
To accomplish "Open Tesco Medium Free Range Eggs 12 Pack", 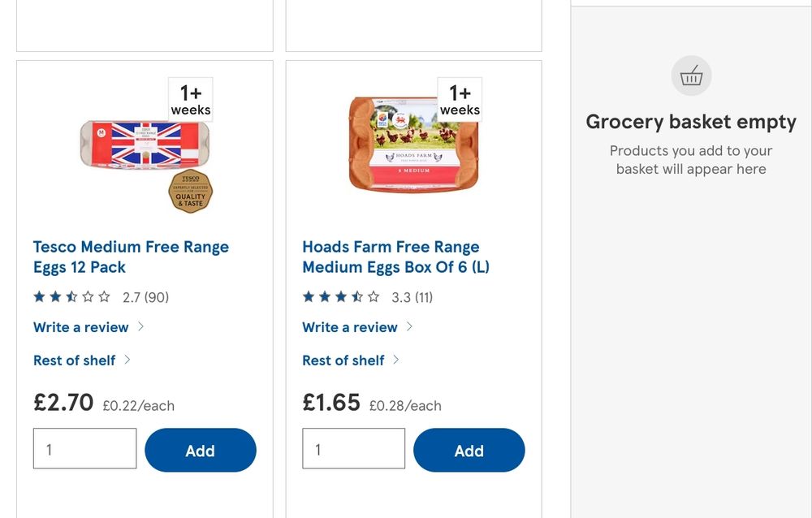I will 131,257.
